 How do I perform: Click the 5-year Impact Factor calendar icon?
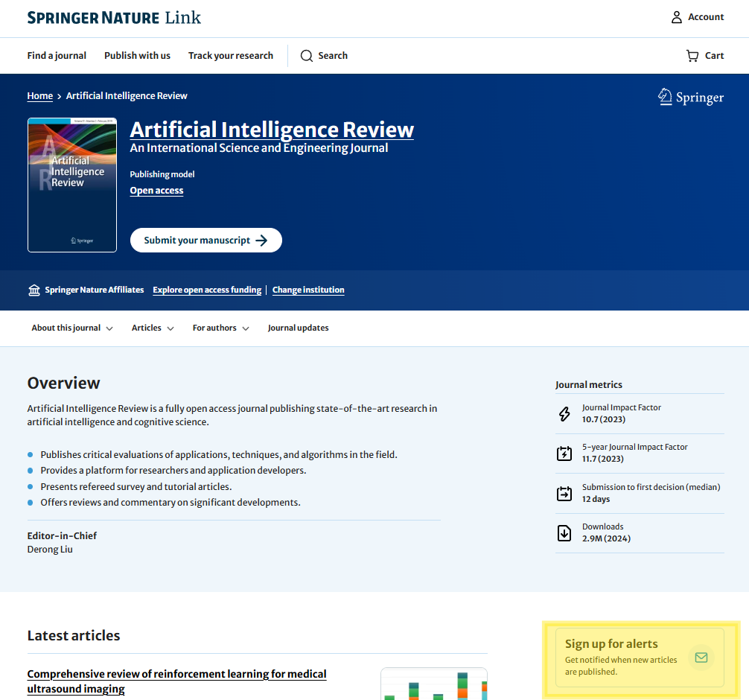(x=564, y=454)
